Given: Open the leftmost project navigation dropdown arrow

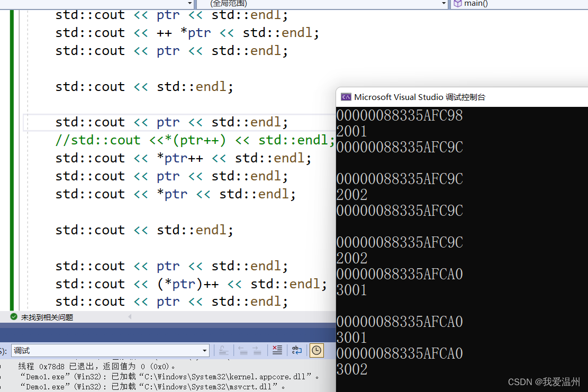Looking at the screenshot, I should coord(190,4).
